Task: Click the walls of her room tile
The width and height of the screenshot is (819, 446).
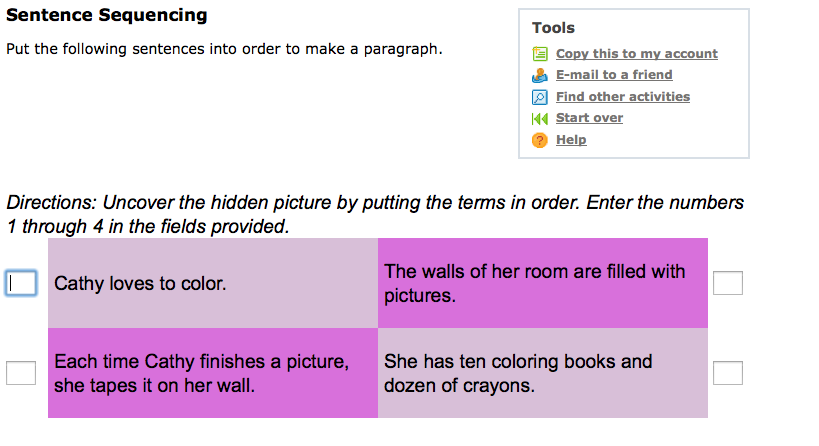Action: click(543, 283)
